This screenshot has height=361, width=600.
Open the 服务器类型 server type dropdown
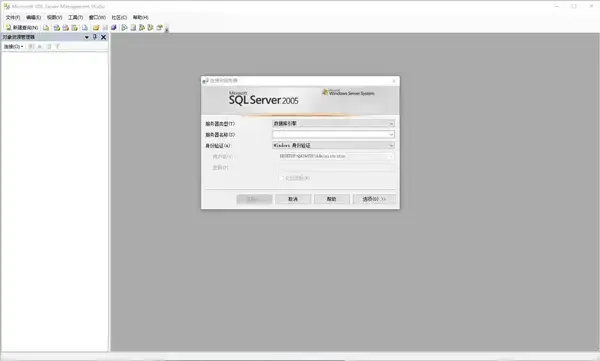coord(333,123)
